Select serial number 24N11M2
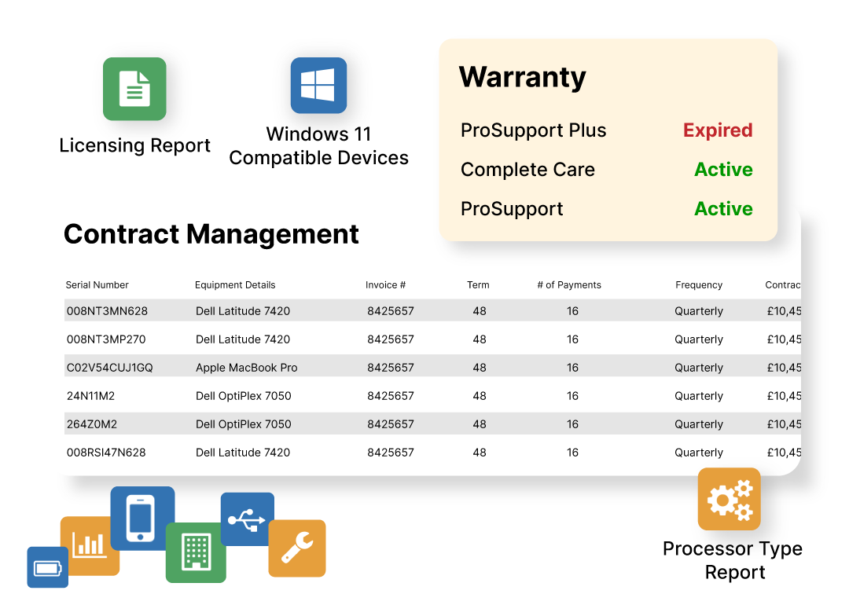849x616 pixels. tap(90, 396)
